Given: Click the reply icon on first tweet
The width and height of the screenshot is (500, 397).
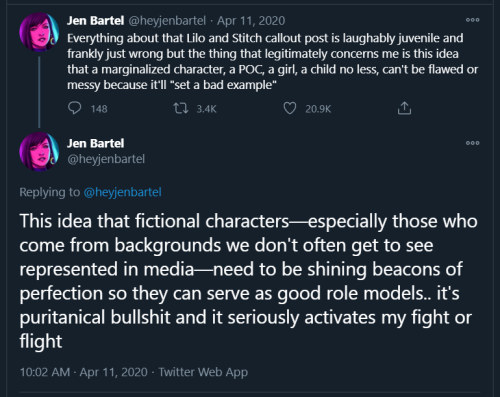Looking at the screenshot, I should [74, 108].
